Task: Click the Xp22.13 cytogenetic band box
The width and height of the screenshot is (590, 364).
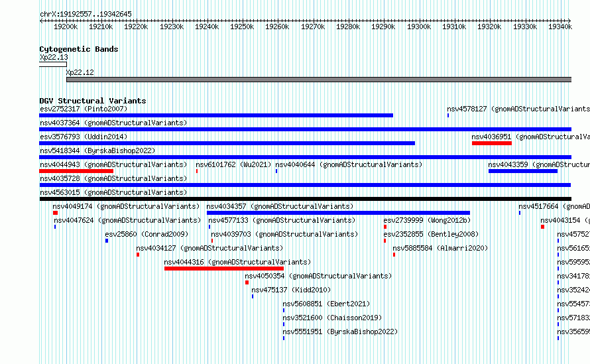Action: 53,64
